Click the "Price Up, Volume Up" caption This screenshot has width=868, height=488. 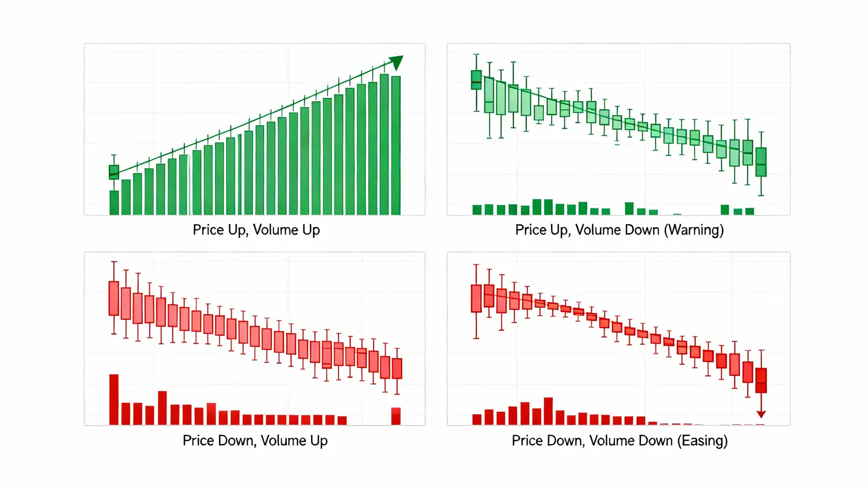[x=256, y=230]
